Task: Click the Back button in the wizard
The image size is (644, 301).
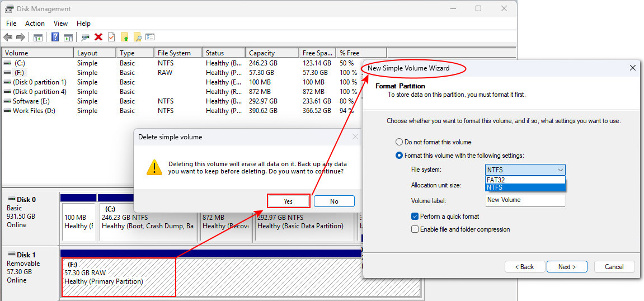Action: click(525, 267)
